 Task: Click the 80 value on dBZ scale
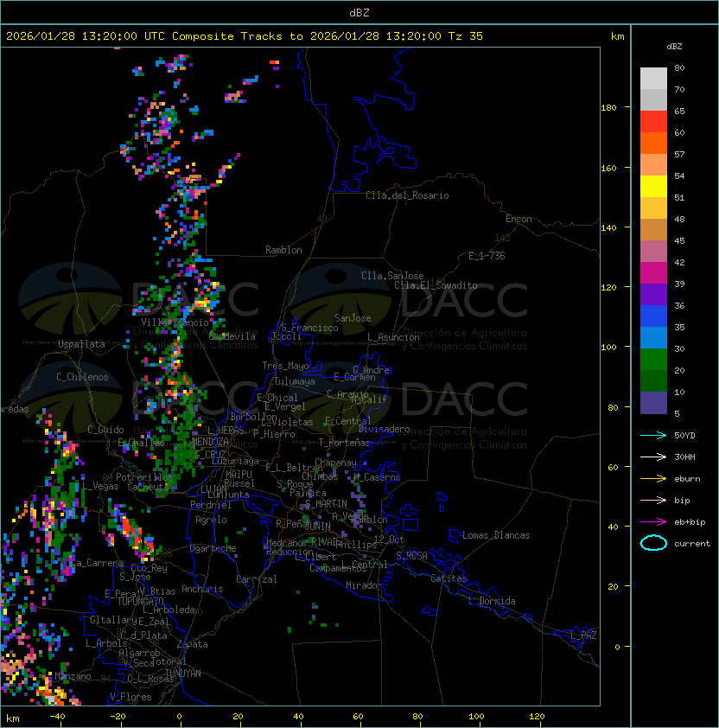(679, 67)
